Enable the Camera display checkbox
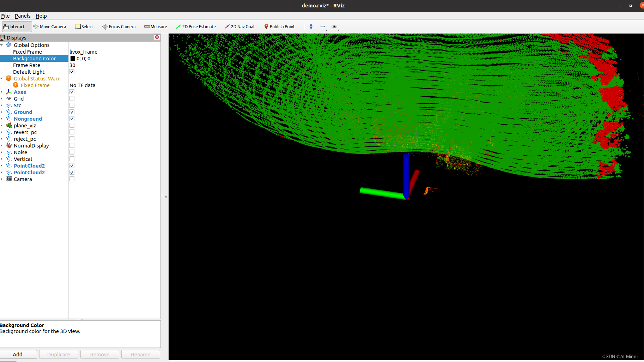644x362 pixels. (72, 179)
